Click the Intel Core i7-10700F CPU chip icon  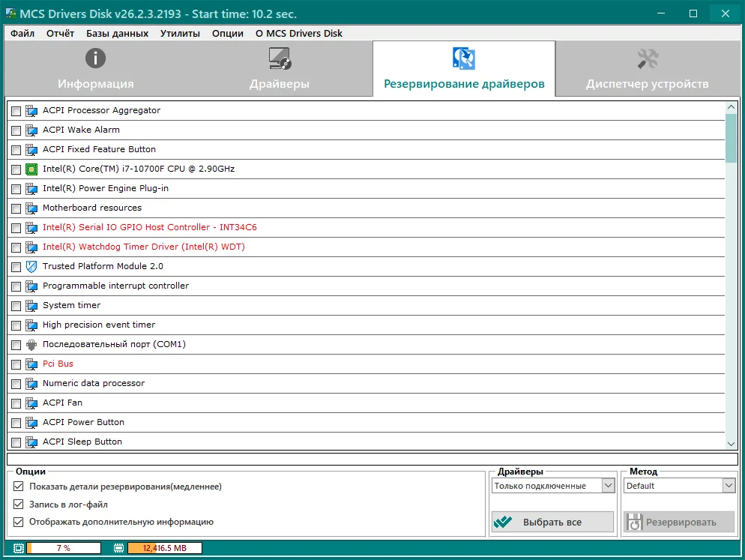pos(31,169)
